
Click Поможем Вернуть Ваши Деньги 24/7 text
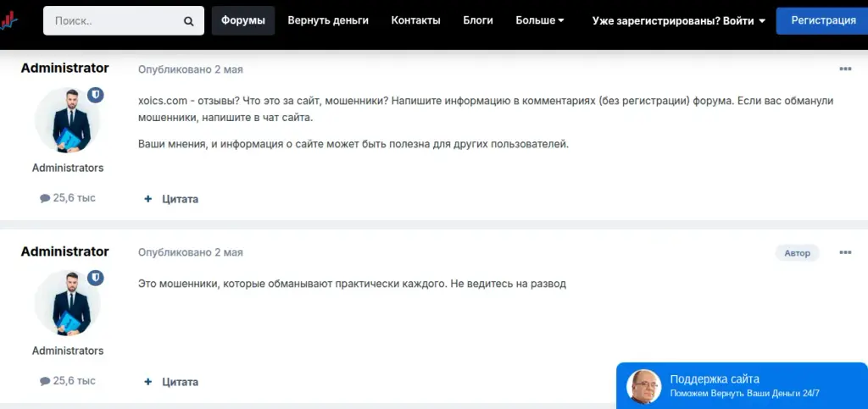tap(744, 394)
